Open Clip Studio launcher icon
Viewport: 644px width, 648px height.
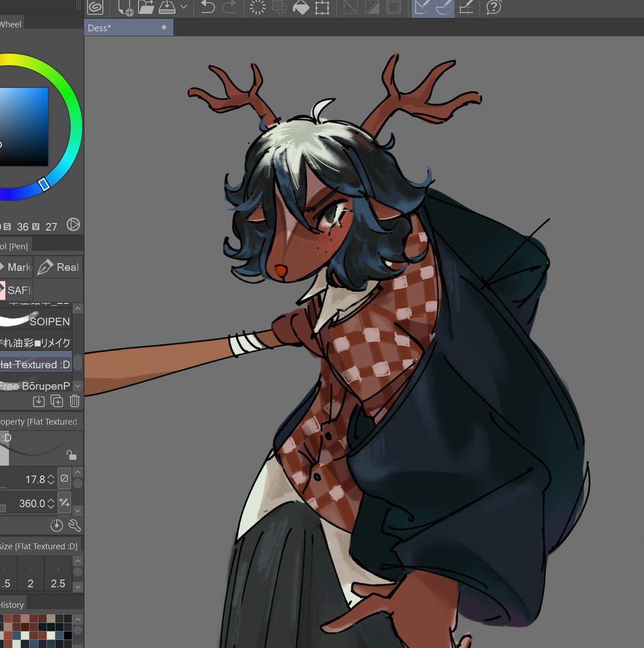click(x=96, y=7)
